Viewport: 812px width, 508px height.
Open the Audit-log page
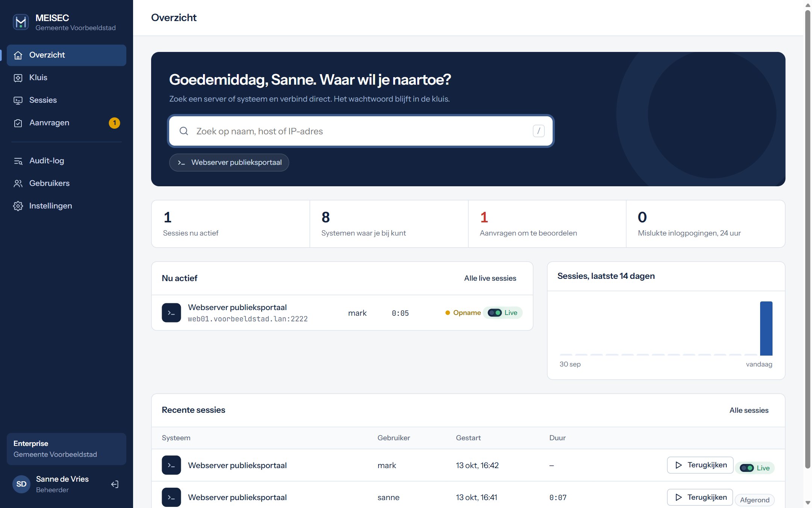[x=67, y=161]
